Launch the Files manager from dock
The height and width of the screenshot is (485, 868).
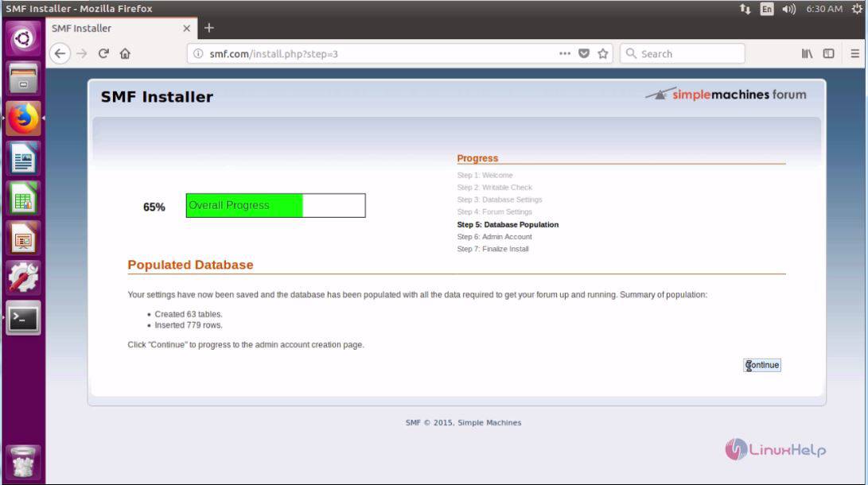(x=23, y=78)
